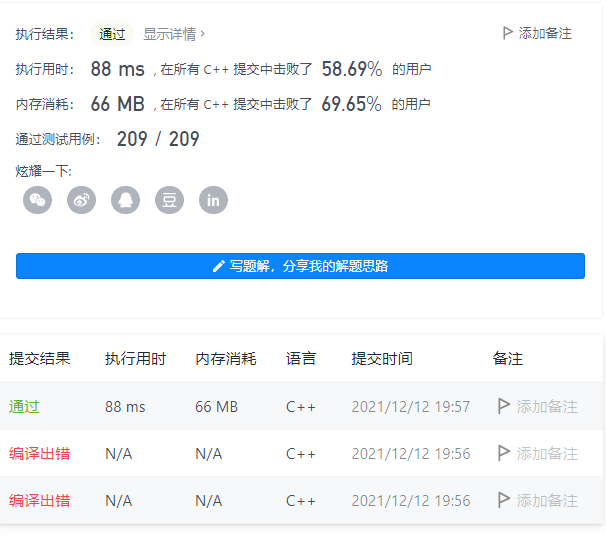
Task: Share result via QQ icon
Action: coord(126,200)
